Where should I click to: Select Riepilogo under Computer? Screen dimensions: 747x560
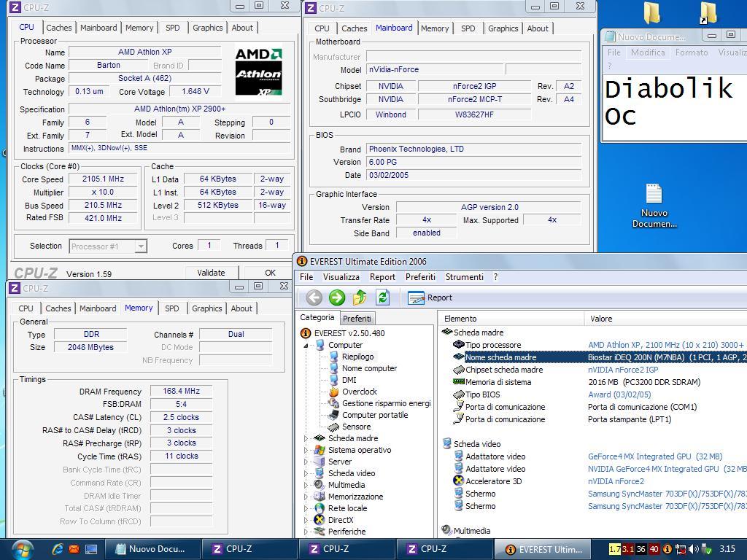357,357
